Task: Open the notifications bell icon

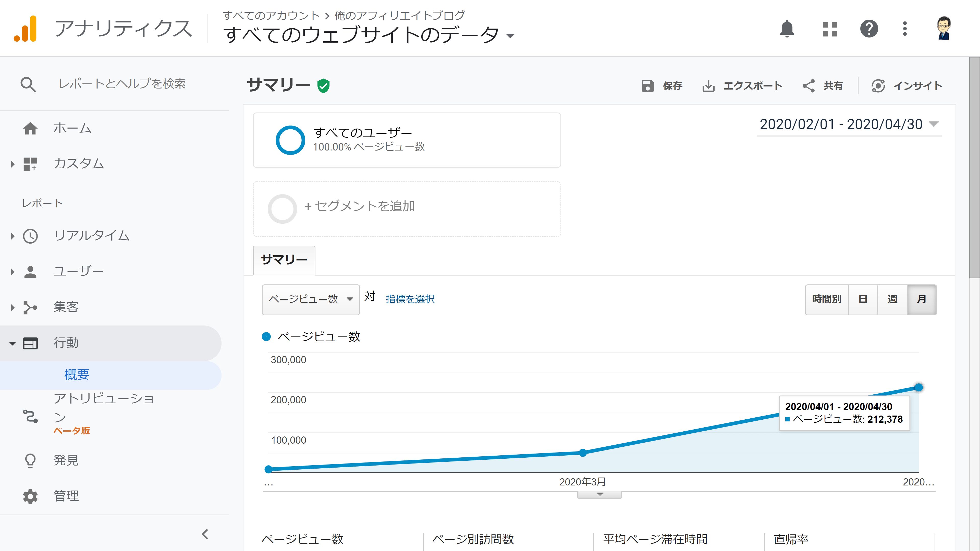Action: [787, 29]
